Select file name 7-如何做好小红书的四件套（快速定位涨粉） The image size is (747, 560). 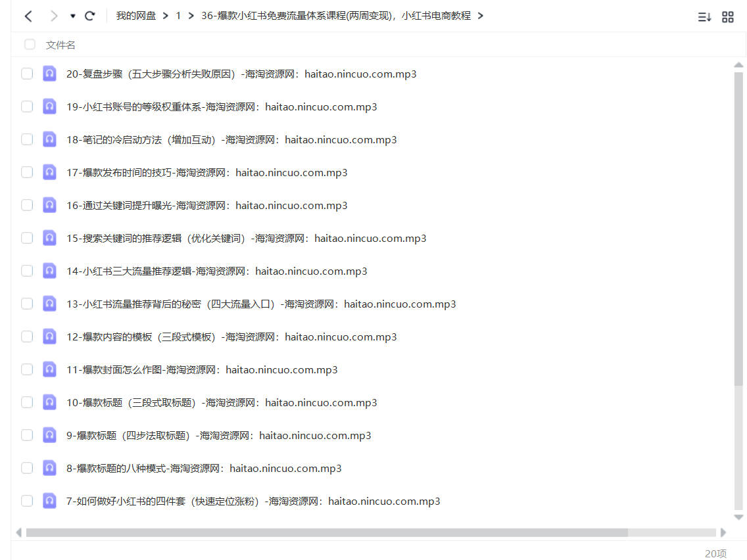click(x=253, y=501)
